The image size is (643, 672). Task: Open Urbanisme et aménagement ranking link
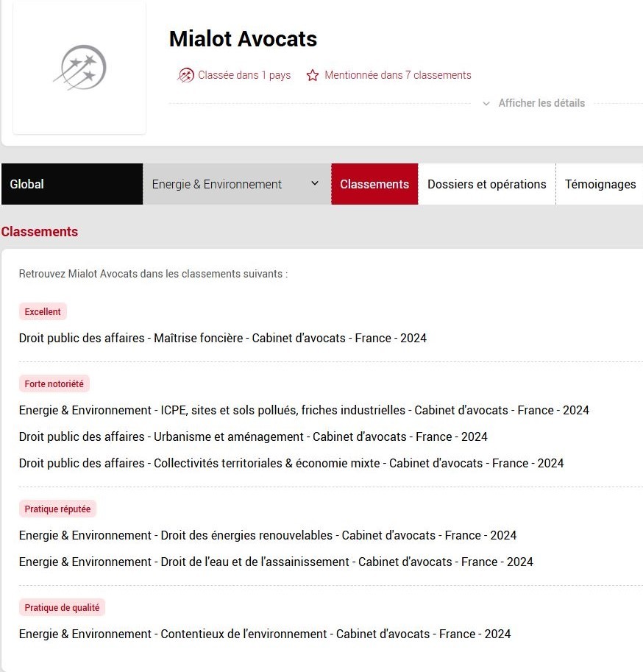tap(252, 436)
